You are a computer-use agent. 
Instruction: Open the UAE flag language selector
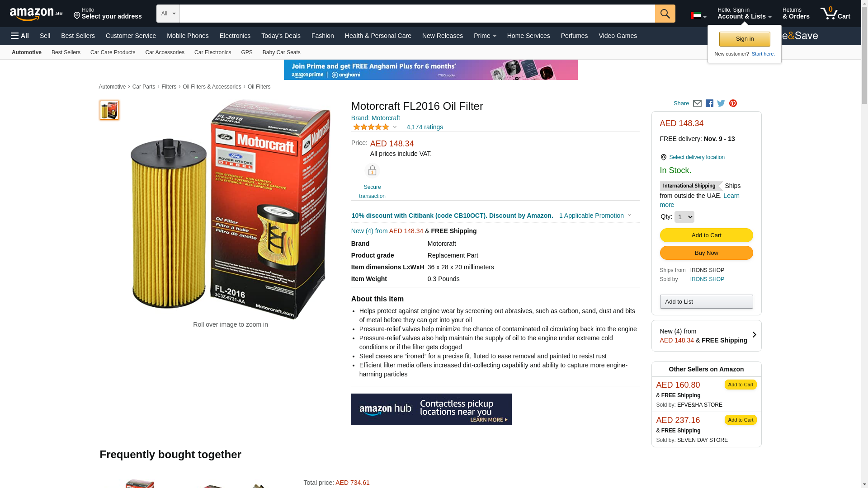(698, 16)
